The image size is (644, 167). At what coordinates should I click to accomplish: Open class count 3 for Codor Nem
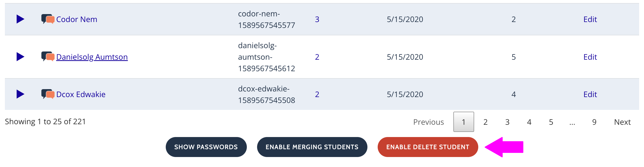[x=317, y=19]
